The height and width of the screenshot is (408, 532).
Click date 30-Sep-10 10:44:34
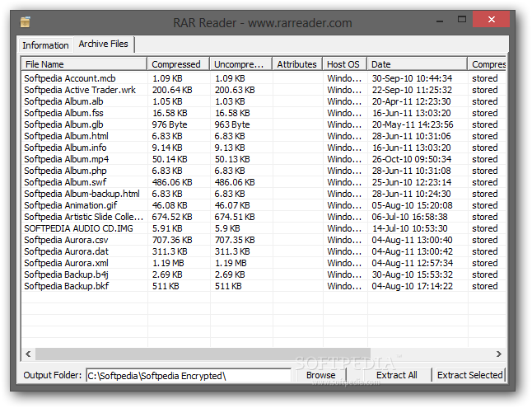pos(413,78)
